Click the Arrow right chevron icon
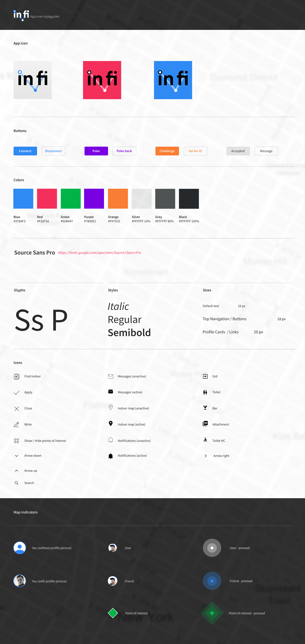Image resolution: width=305 pixels, height=644 pixels. click(x=206, y=456)
